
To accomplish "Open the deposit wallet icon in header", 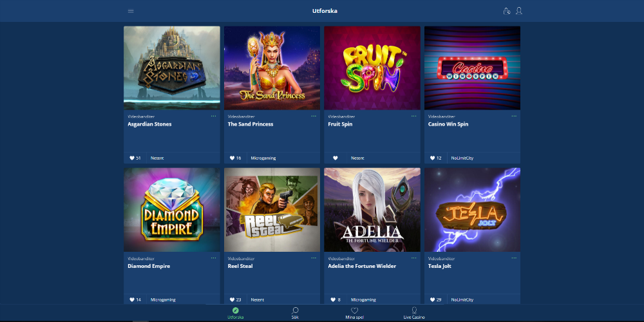I will (x=507, y=11).
